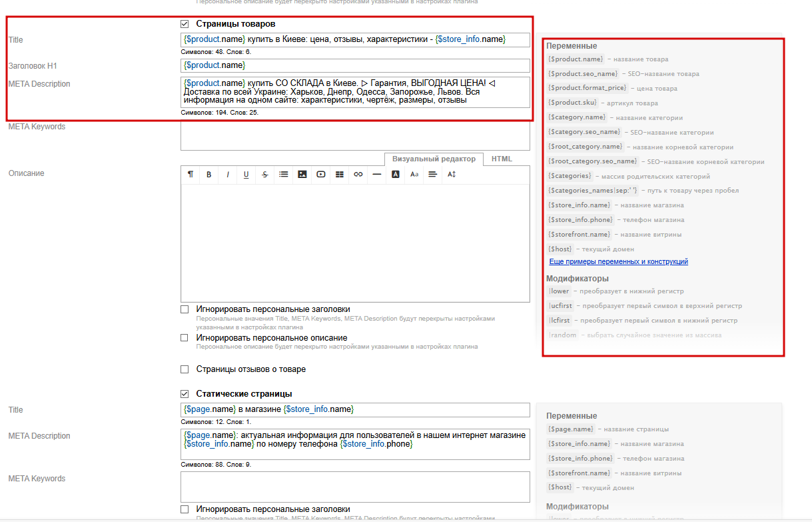
Task: Focus the static pages Title field
Action: [355, 409]
